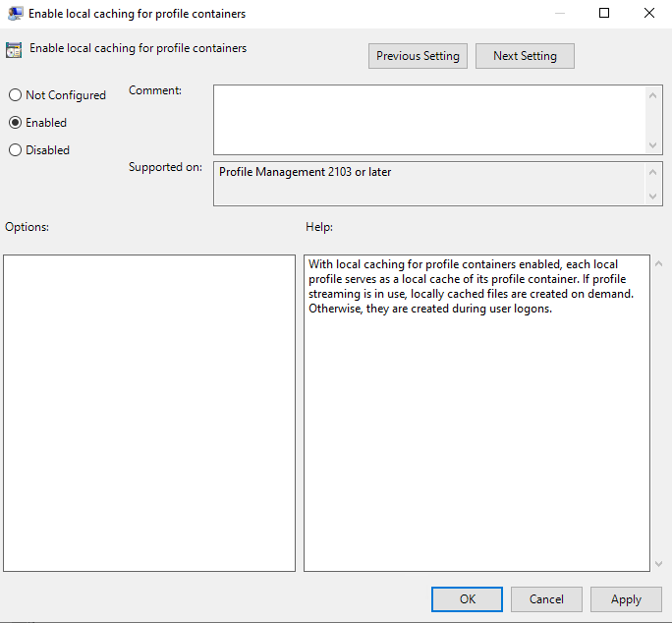Click the setting icon beside the policy heading

[x=15, y=49]
